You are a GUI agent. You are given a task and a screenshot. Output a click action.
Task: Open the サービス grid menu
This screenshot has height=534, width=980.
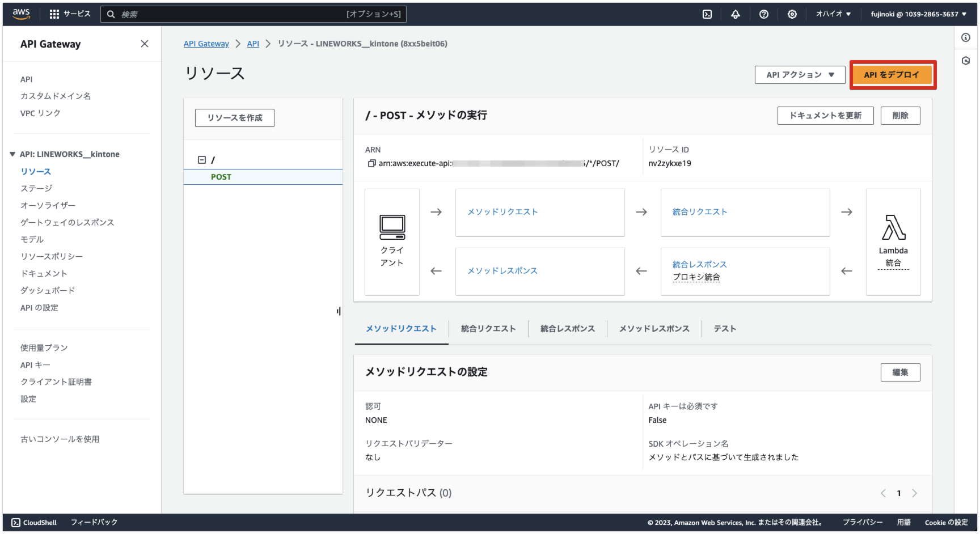(70, 14)
